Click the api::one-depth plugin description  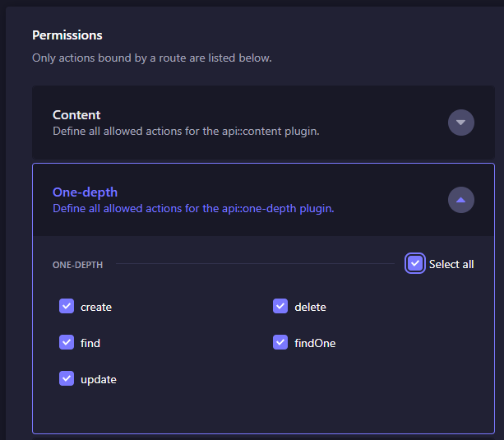point(193,209)
